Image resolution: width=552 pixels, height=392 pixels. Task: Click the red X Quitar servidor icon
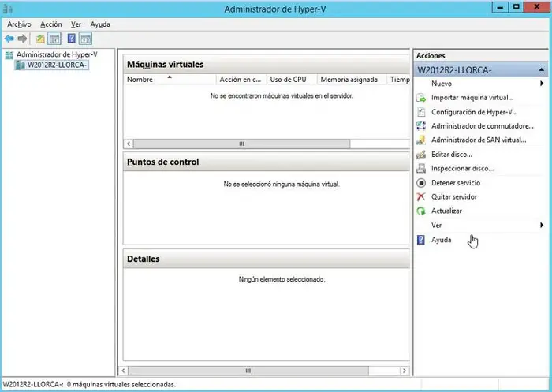click(421, 196)
